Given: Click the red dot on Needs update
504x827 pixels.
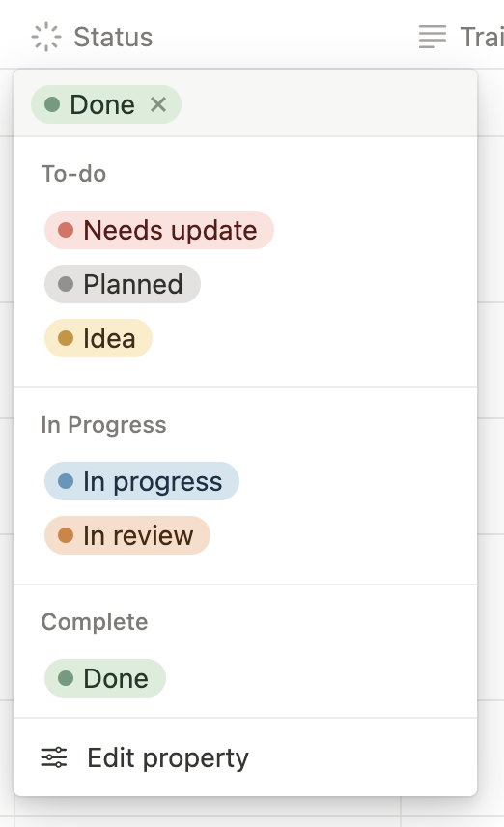Looking at the screenshot, I should (66, 230).
